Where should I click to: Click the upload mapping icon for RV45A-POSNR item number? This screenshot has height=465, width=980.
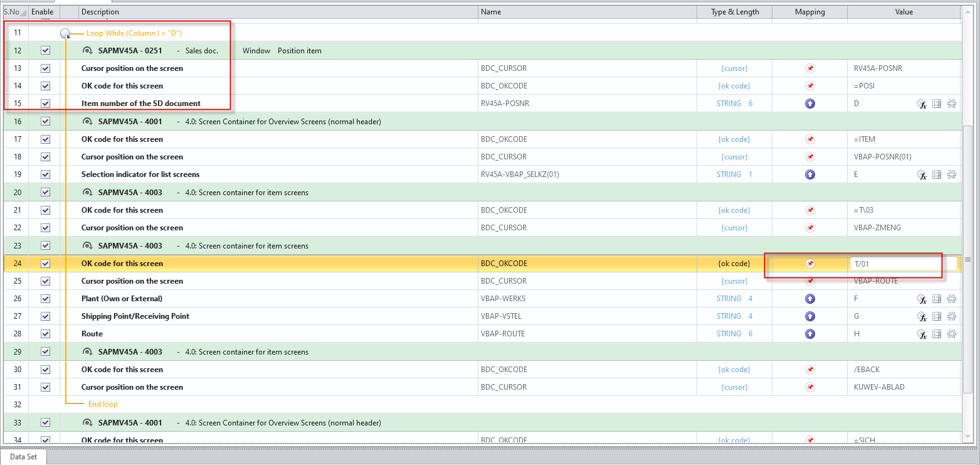[810, 104]
